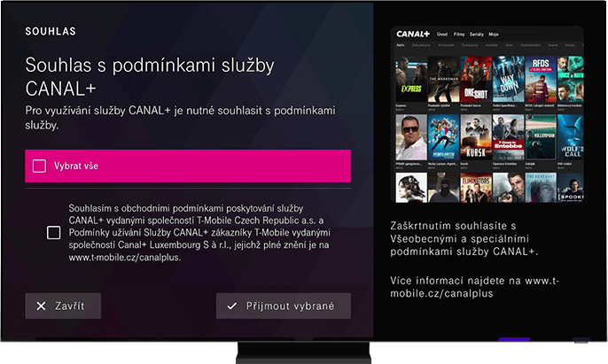Open the Express movie poster
The image size is (608, 364).
pyautogui.click(x=411, y=79)
